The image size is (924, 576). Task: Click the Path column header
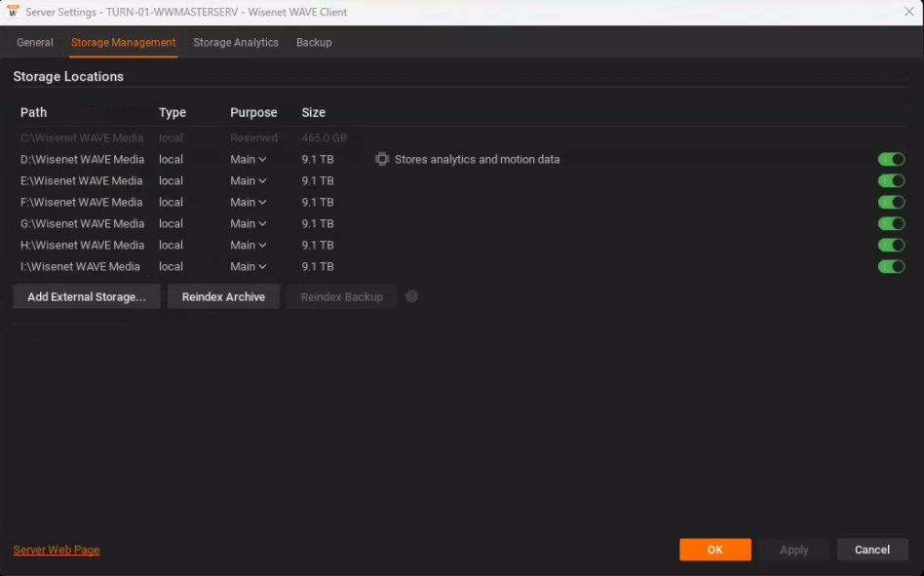(x=33, y=112)
